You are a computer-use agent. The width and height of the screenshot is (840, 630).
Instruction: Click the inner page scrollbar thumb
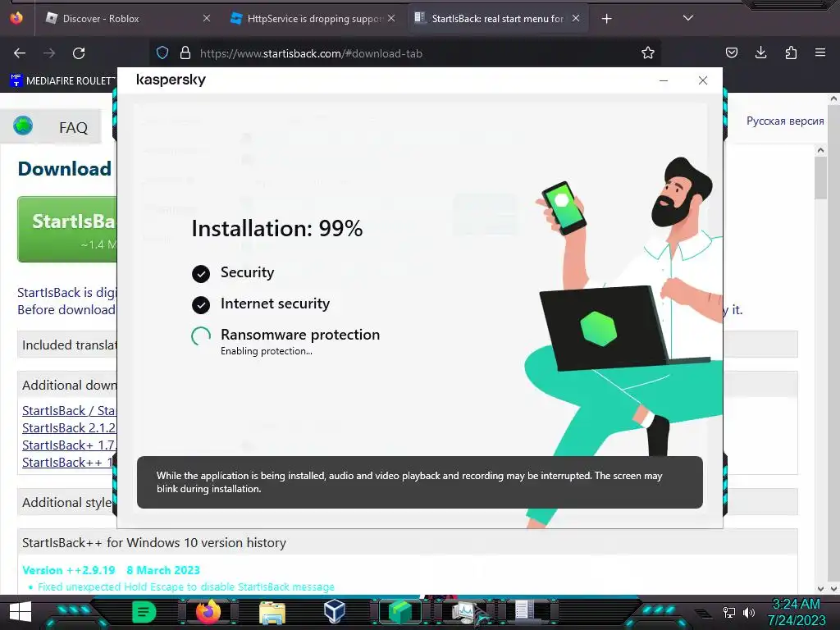click(x=820, y=178)
